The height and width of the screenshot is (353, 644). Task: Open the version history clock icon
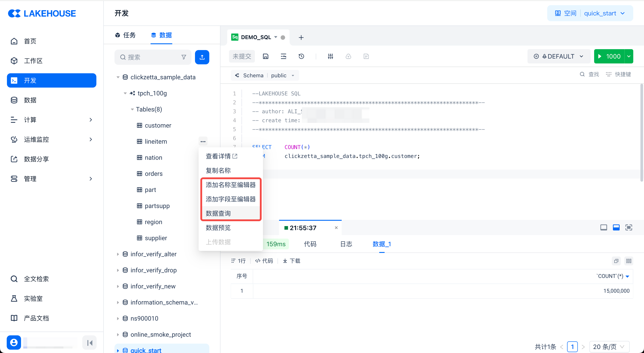point(301,57)
